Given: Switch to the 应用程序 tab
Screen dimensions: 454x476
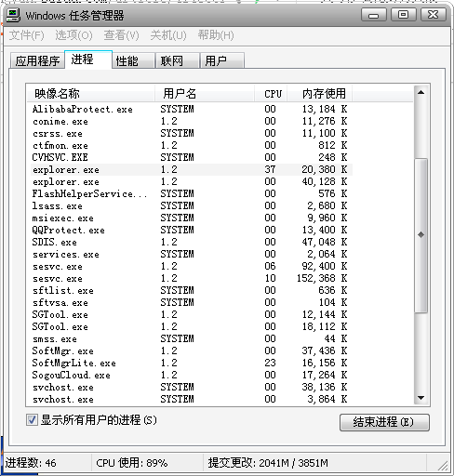Looking at the screenshot, I should [37, 60].
